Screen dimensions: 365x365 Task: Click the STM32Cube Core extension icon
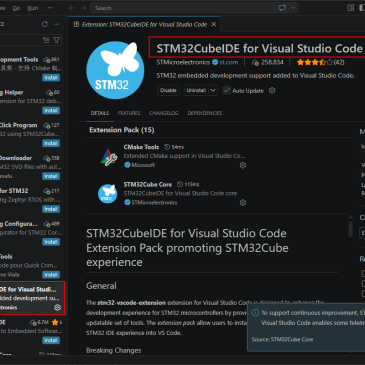(x=107, y=194)
